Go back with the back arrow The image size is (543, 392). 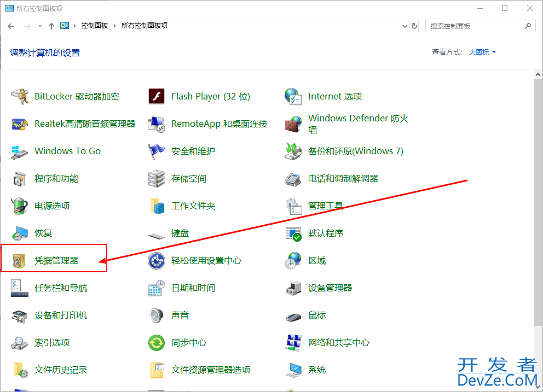(11, 26)
